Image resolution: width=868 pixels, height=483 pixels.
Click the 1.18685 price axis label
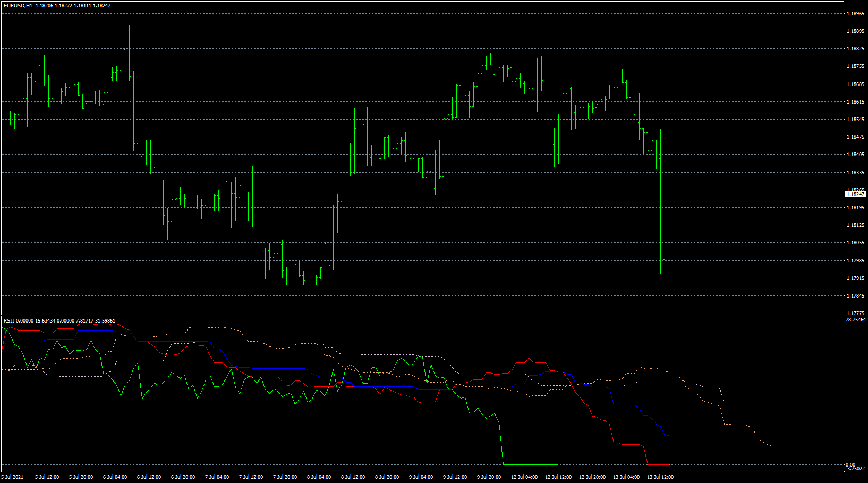point(855,84)
